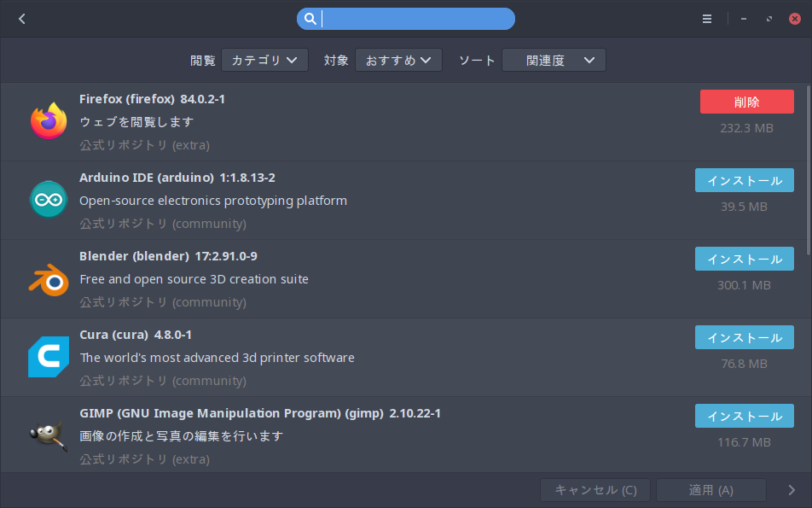This screenshot has height=508, width=812.
Task: Select the GIMP (gimp) 2.10.22-1 title
Action: coord(260,413)
